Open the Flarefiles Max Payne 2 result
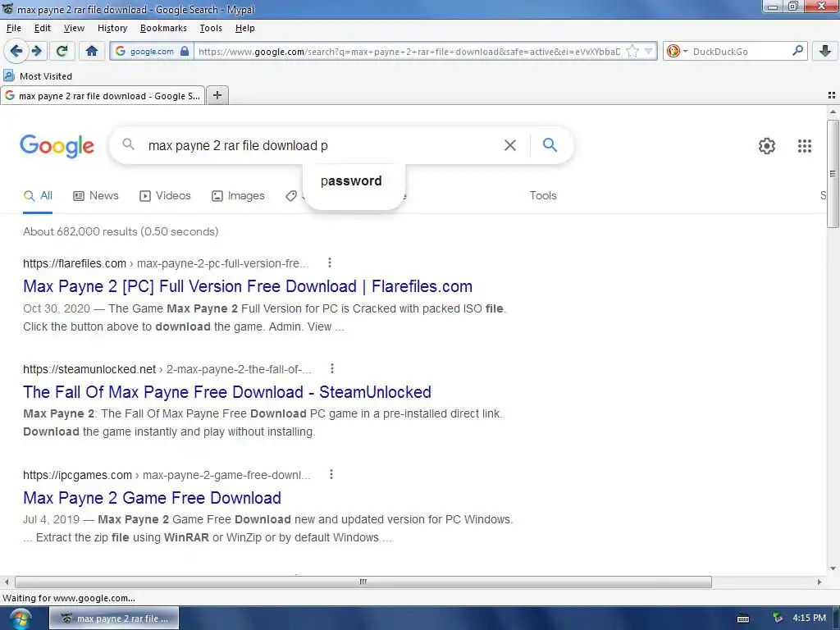840x630 pixels. 248,286
